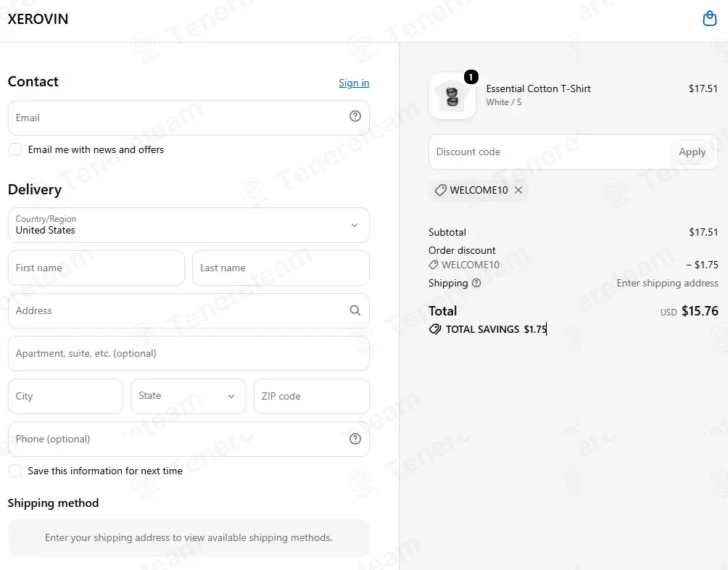
Task: Click the Apartment, suite, etc. field
Action: tap(189, 353)
